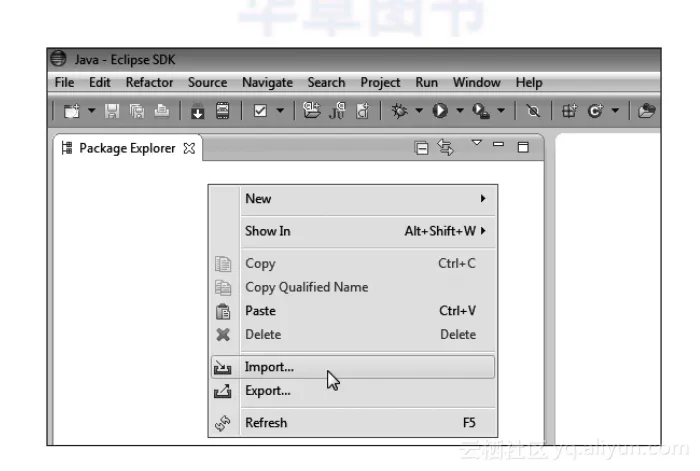
Task: Click the Eclipse logo in title bar
Action: coord(58,58)
